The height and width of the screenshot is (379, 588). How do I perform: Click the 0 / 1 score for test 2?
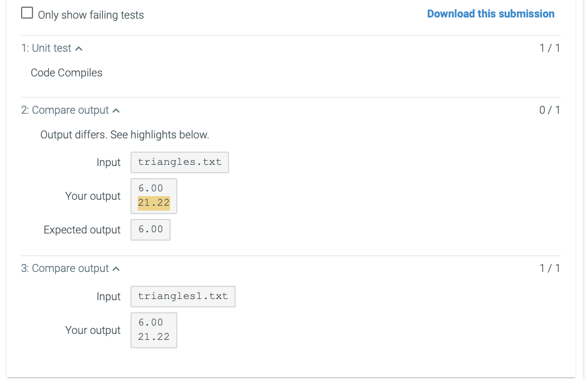(550, 110)
